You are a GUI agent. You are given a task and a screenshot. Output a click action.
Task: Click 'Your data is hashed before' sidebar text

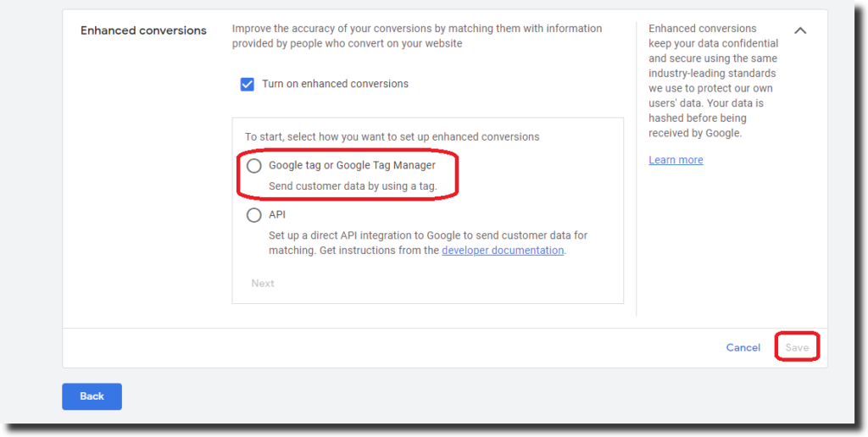point(706,119)
